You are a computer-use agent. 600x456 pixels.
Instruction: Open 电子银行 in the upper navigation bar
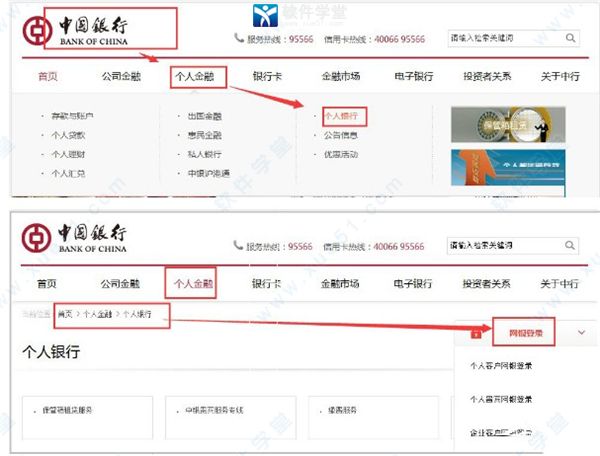pos(414,76)
